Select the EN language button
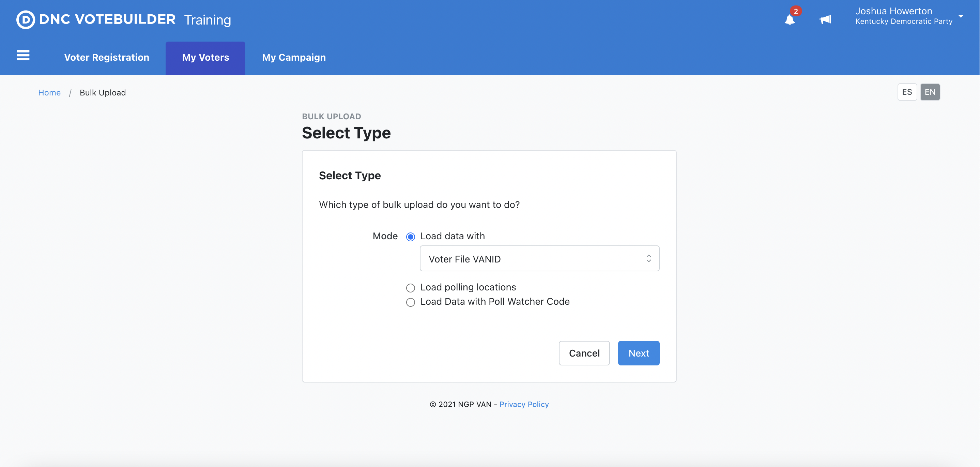Viewport: 980px width, 467px height. coord(930,92)
